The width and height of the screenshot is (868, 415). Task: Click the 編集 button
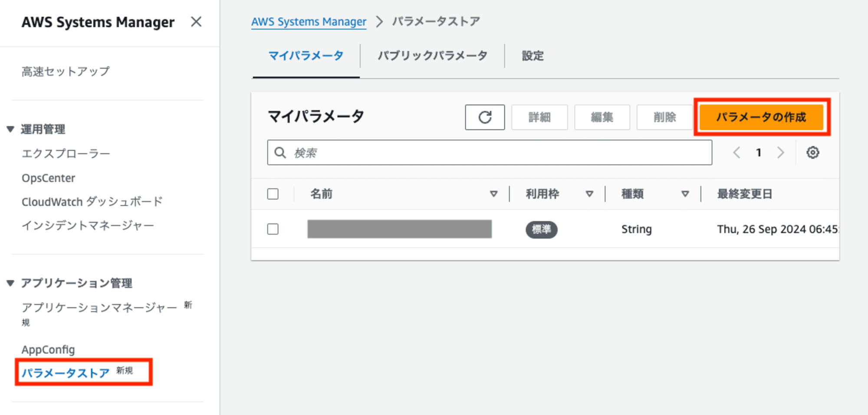pos(602,117)
